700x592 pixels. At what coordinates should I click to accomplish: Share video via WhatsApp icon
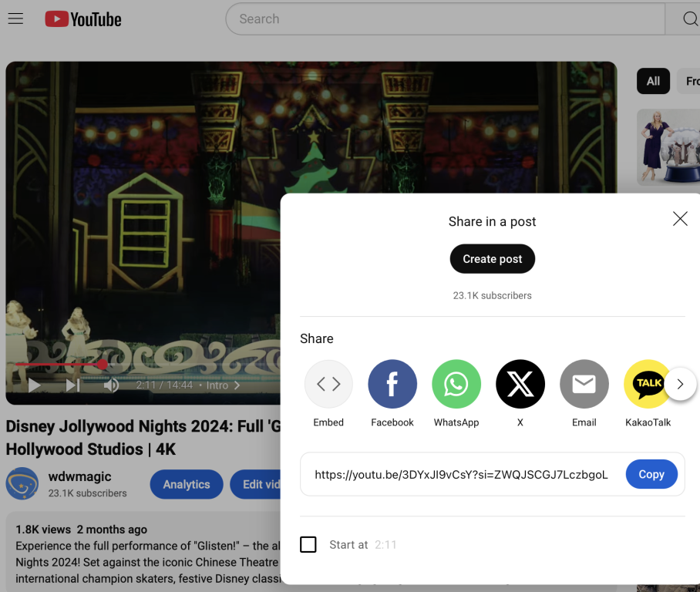(x=456, y=384)
